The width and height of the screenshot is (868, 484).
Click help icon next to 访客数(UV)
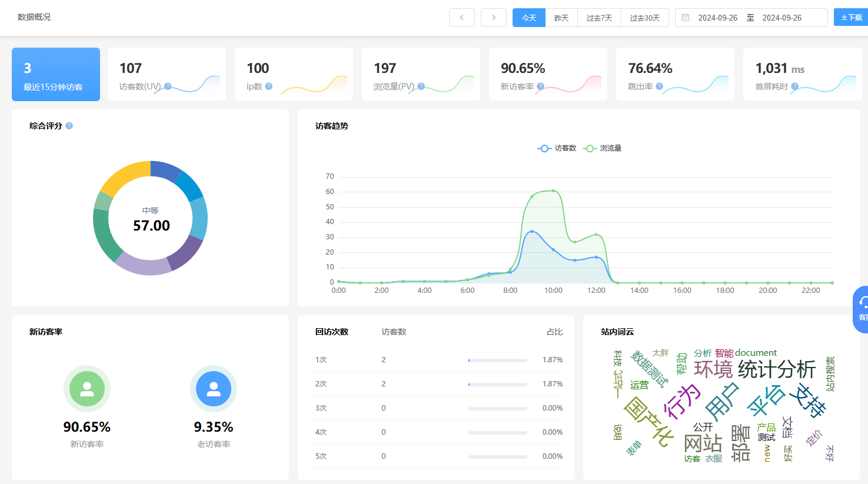click(168, 86)
